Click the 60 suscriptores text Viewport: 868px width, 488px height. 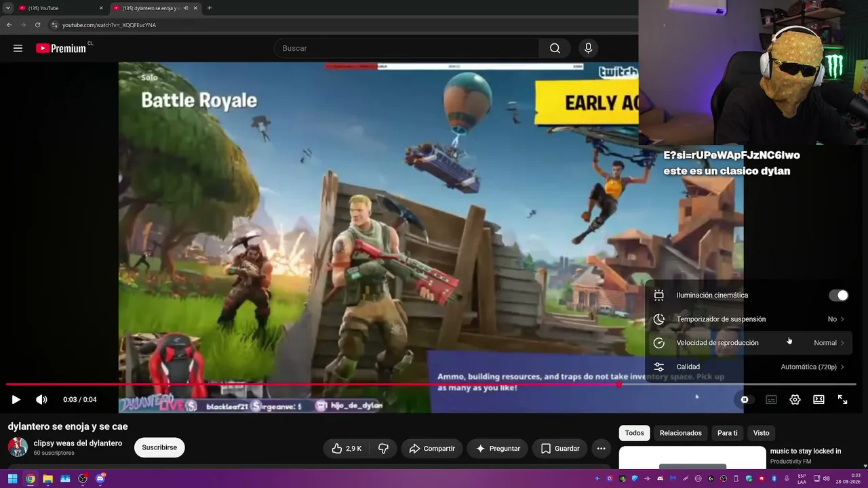54,453
